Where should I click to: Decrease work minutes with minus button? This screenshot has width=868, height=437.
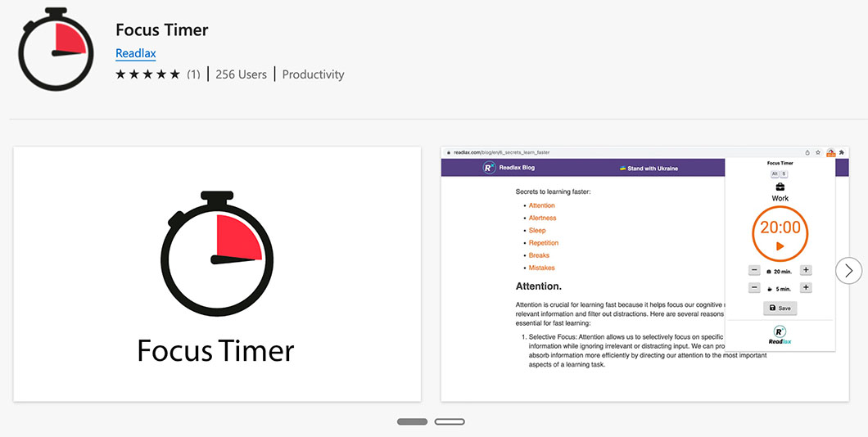point(754,270)
